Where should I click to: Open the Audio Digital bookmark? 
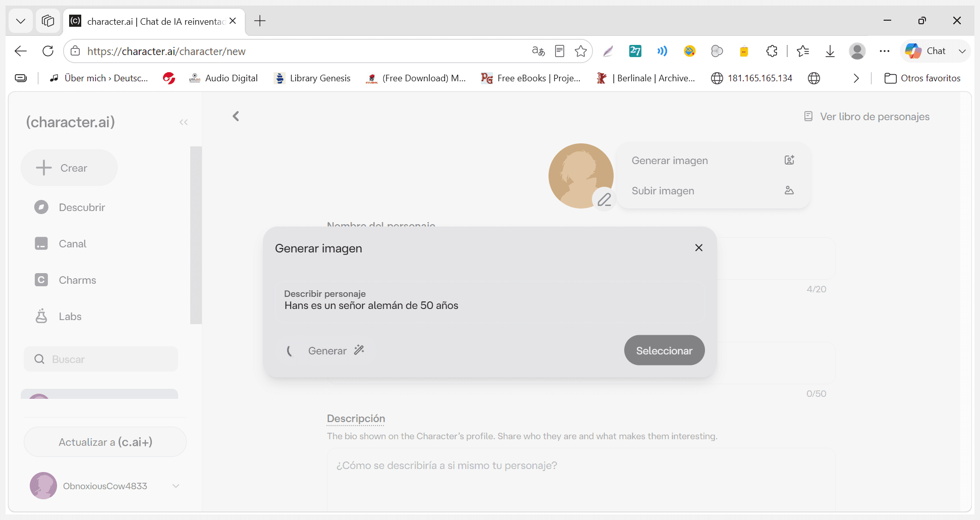[223, 78]
